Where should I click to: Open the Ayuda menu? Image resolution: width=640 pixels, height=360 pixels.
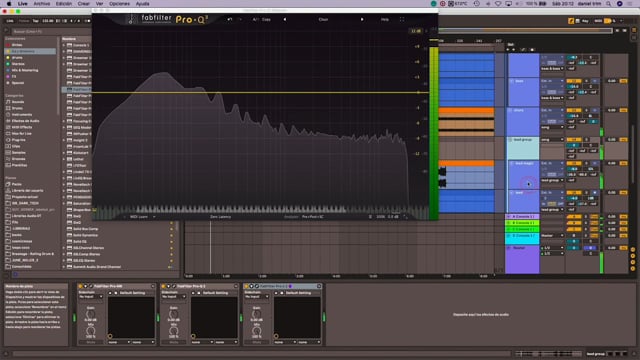tap(142, 4)
